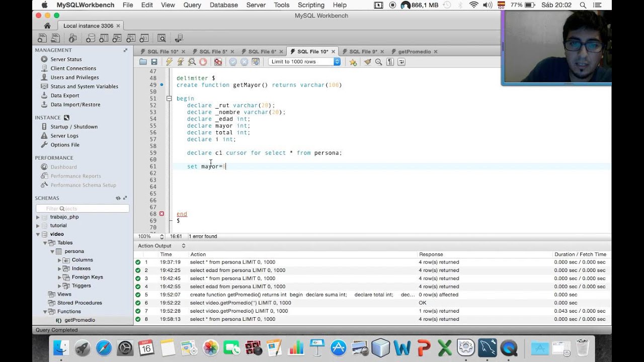Click the create stored procedure icon
The height and width of the screenshot is (362, 644).
[x=131, y=38]
